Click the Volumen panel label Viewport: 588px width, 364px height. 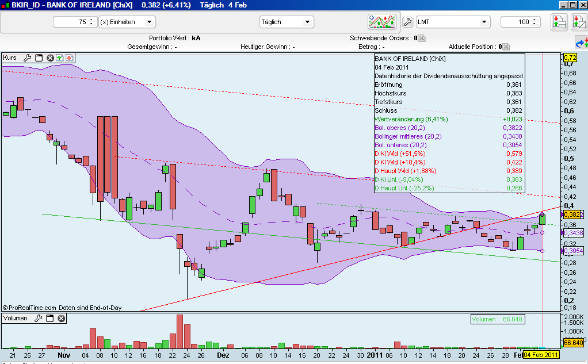(16, 318)
